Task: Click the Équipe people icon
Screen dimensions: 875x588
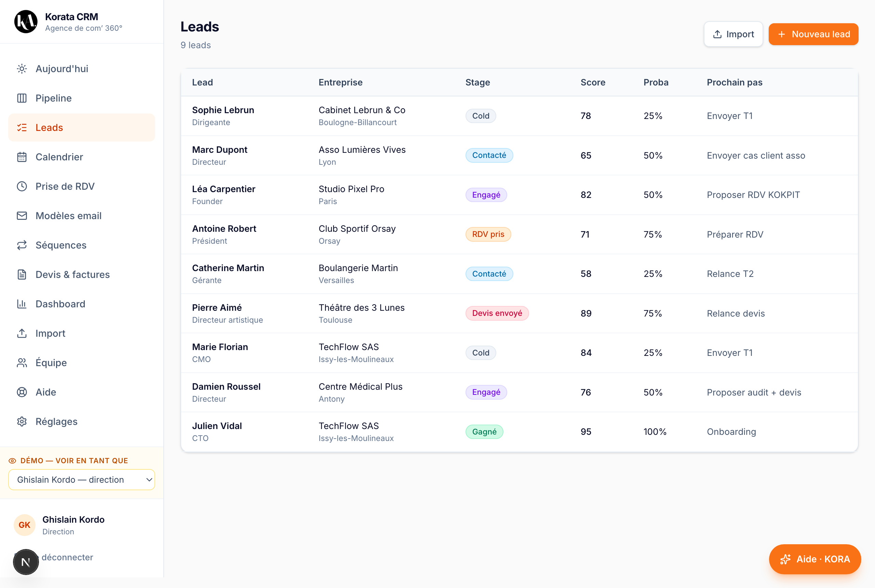Action: click(22, 363)
